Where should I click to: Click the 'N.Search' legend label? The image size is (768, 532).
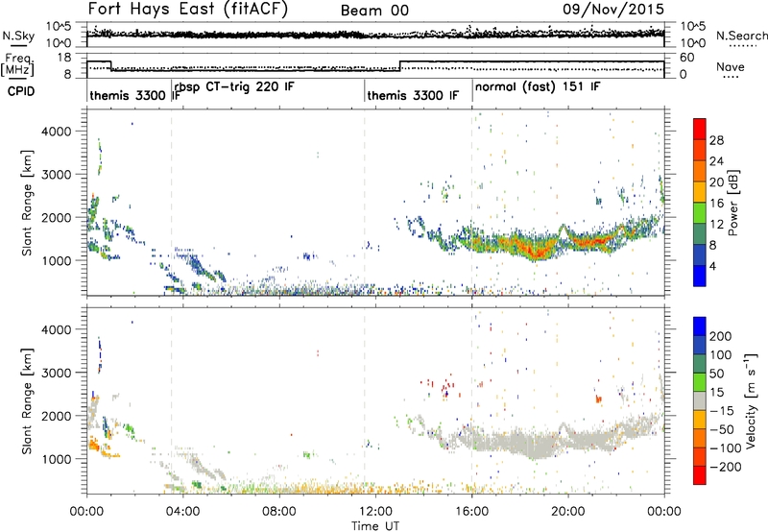[x=741, y=36]
